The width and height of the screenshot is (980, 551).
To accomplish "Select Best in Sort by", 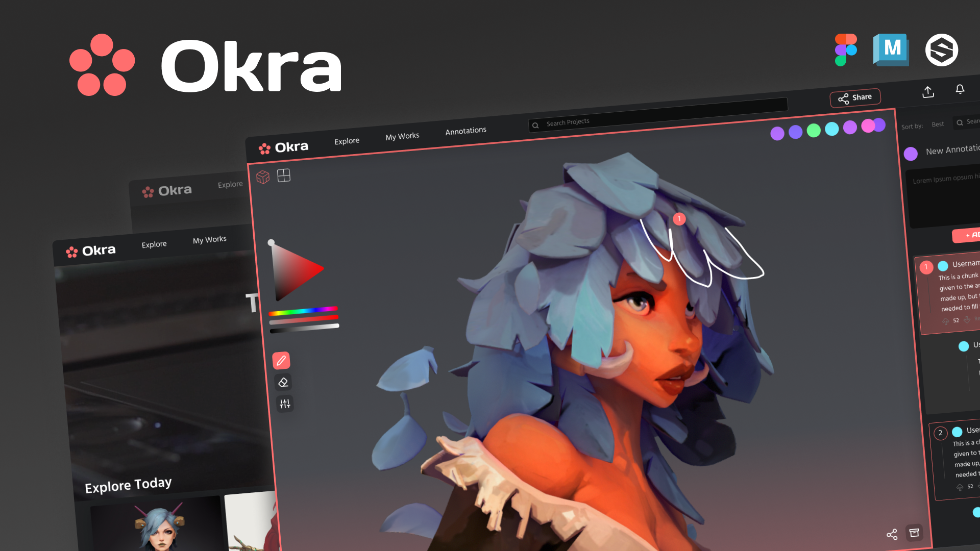I will tap(938, 124).
